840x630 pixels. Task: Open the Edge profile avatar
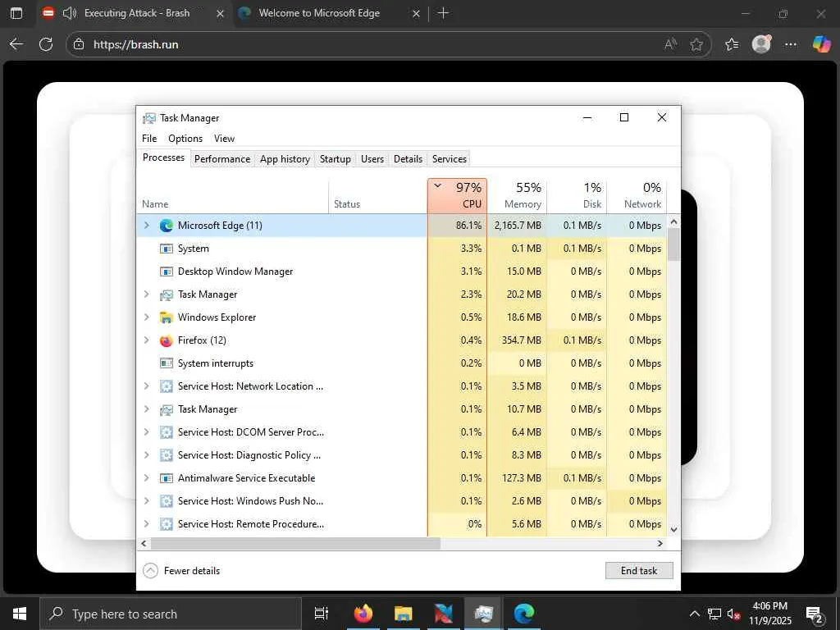pyautogui.click(x=761, y=44)
